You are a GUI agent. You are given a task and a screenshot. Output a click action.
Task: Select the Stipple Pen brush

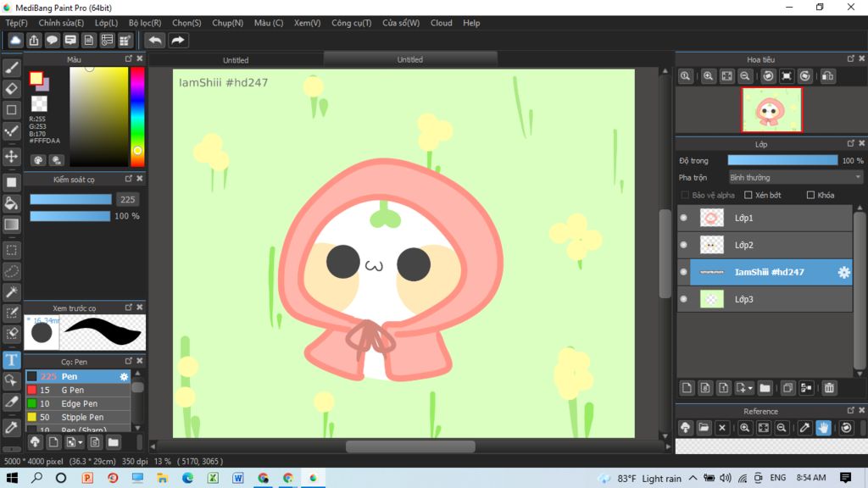click(78, 418)
